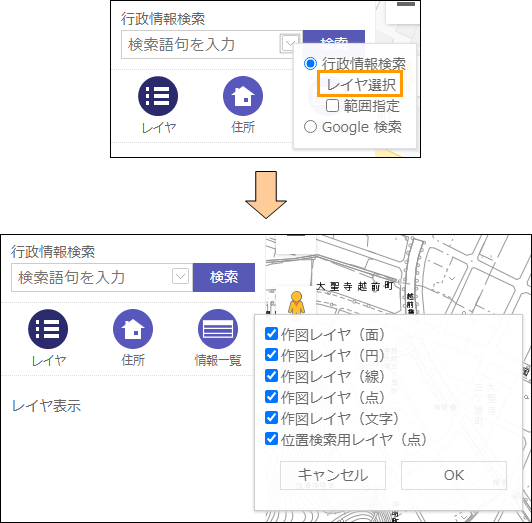Select the 行政情報検索 radio button
This screenshot has width=532, height=523.
pos(310,63)
